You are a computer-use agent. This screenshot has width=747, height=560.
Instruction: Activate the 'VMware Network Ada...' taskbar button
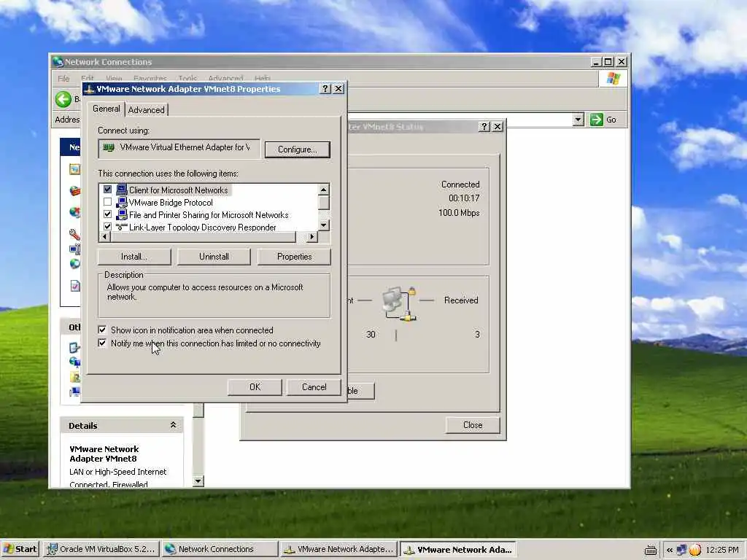pyautogui.click(x=458, y=549)
